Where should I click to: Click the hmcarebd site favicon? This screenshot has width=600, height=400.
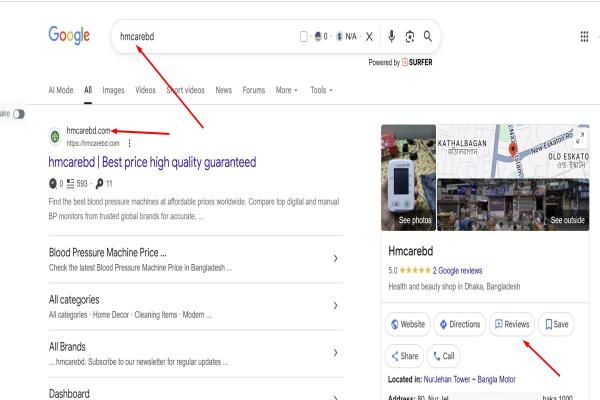click(55, 136)
